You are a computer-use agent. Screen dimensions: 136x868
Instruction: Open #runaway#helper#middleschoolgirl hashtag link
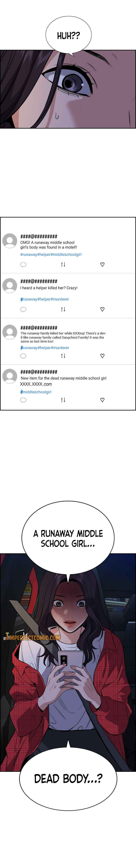pos(51,254)
